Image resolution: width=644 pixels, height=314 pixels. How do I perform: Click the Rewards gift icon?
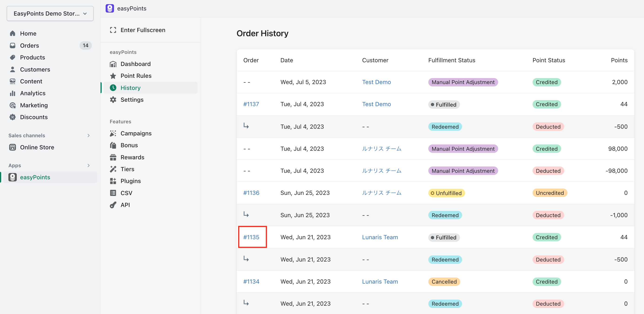click(113, 157)
